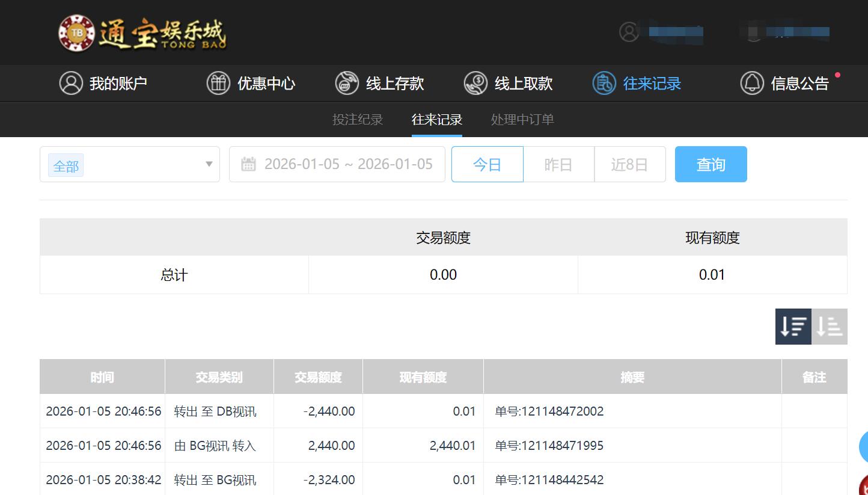Image resolution: width=868 pixels, height=495 pixels.
Task: Select descending sort order toggle
Action: point(793,327)
